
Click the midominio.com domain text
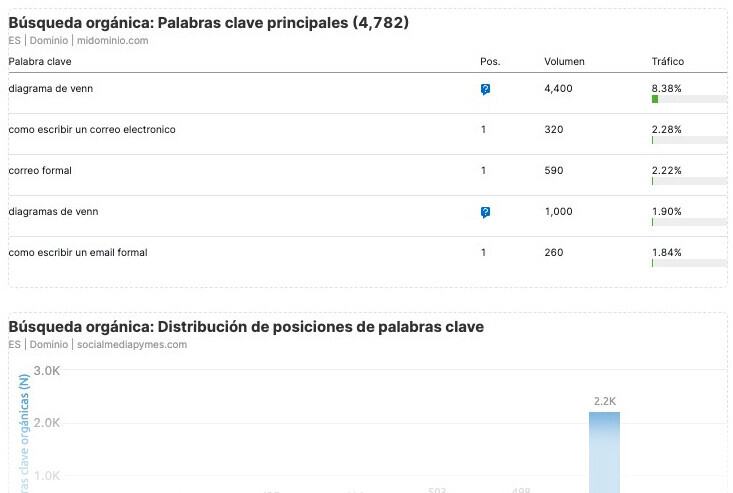(x=111, y=41)
